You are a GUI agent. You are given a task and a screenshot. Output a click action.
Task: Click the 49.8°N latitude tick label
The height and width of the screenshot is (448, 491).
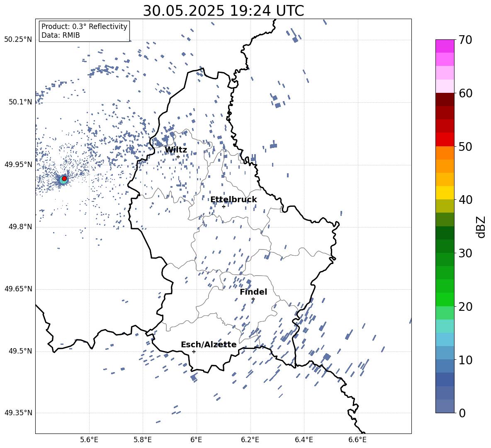click(x=20, y=227)
